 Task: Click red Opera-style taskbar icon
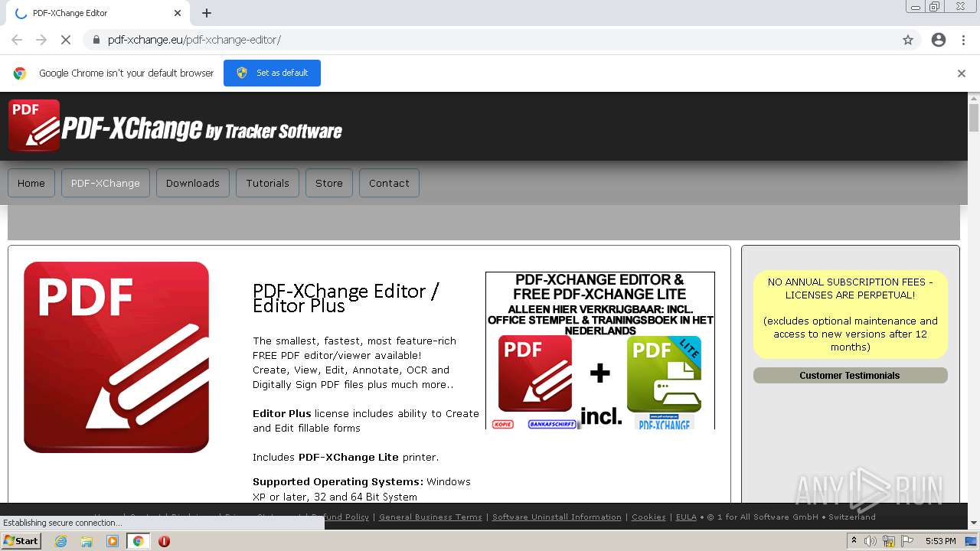pos(164,541)
